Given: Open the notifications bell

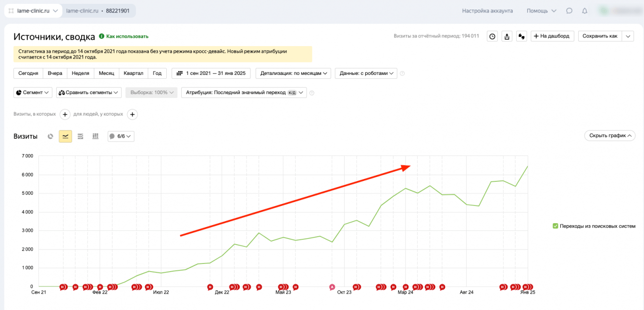Looking at the screenshot, I should point(584,11).
